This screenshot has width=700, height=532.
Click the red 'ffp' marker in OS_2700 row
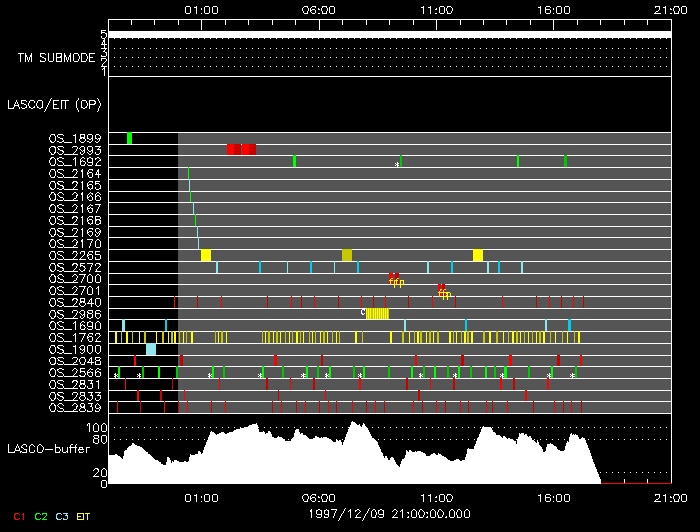[x=395, y=279]
